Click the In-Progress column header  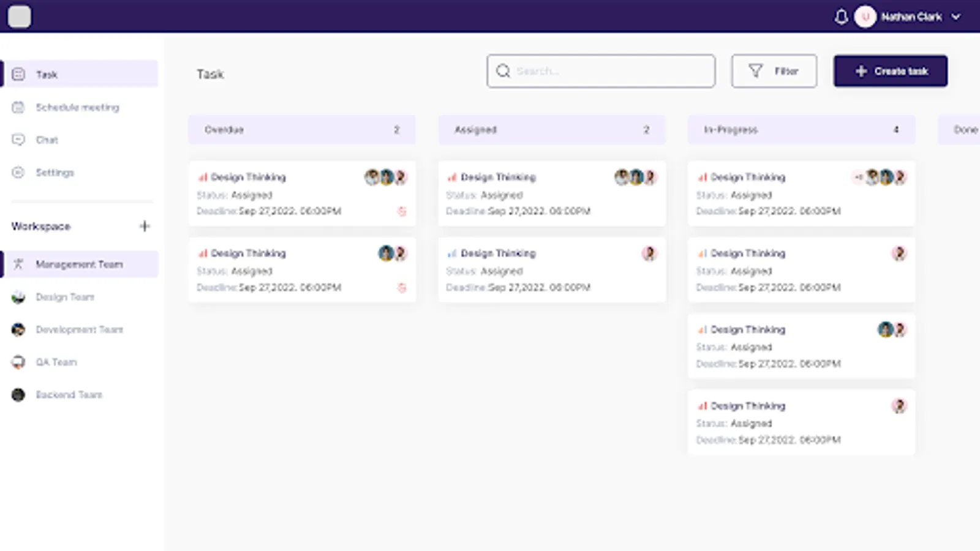pos(801,129)
